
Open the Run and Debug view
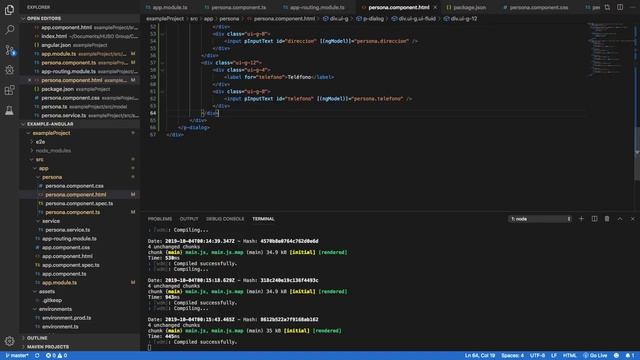tap(9, 70)
